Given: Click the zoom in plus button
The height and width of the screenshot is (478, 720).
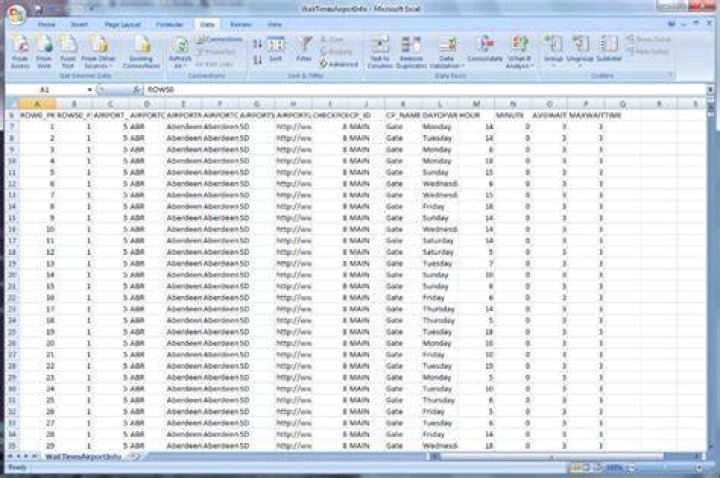Looking at the screenshot, I should click(x=699, y=468).
